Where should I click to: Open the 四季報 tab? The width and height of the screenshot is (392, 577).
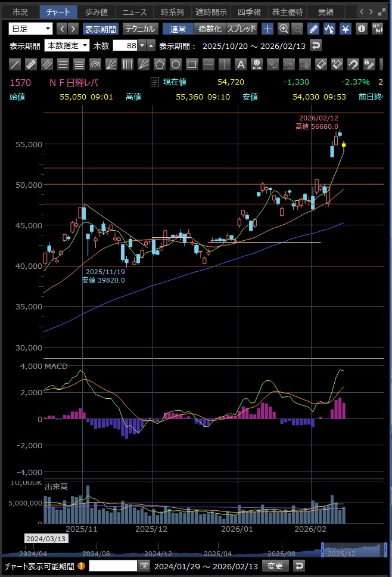248,12
